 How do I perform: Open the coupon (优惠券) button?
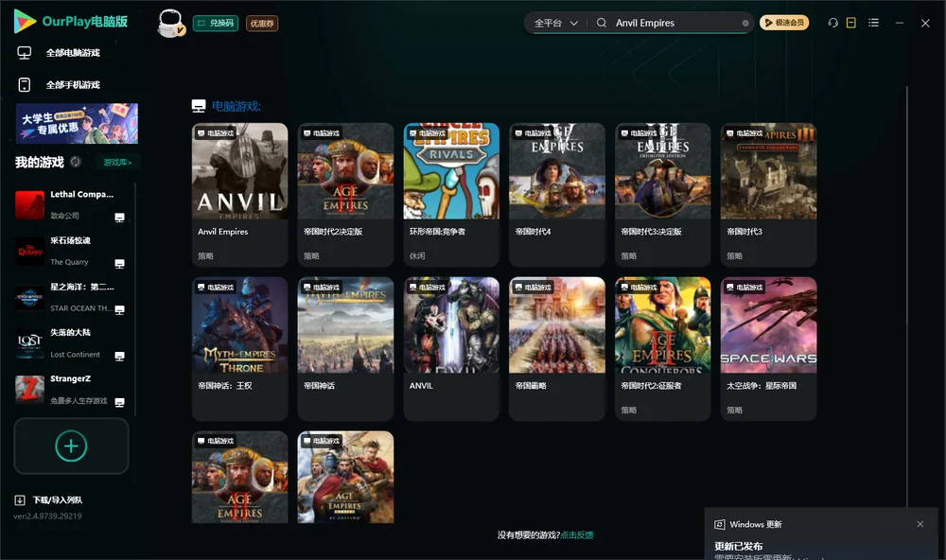[x=262, y=23]
